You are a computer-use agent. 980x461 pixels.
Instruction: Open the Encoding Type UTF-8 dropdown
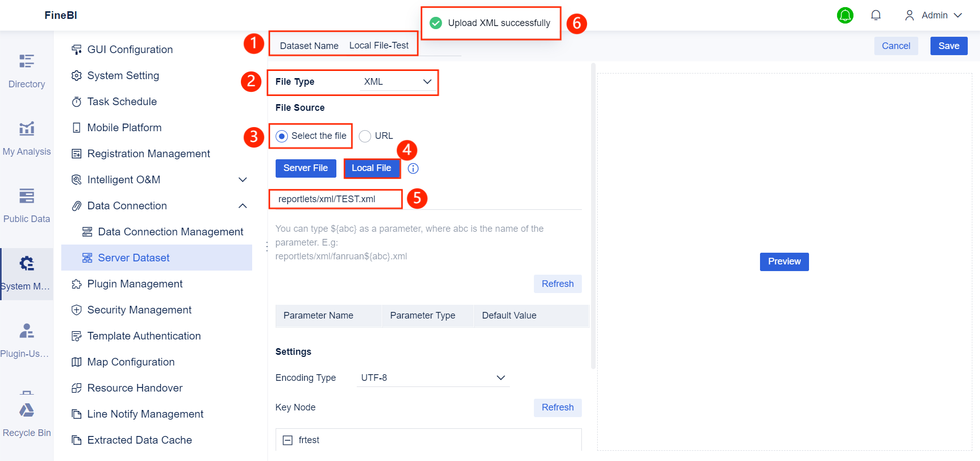pos(433,378)
